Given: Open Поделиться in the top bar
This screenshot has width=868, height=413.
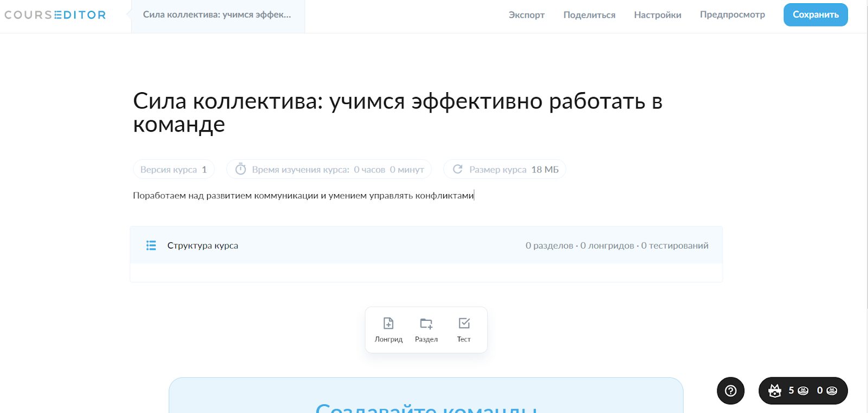Looking at the screenshot, I should tap(589, 15).
